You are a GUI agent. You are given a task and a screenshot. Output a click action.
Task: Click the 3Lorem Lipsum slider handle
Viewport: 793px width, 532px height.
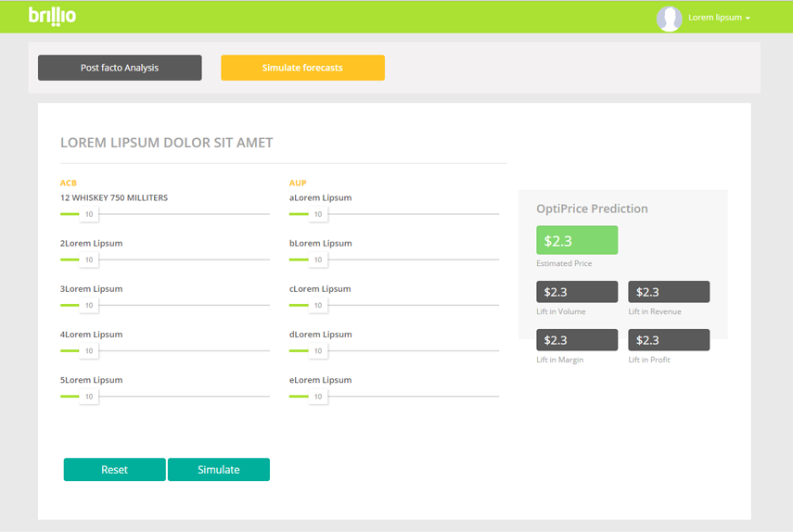coord(89,305)
